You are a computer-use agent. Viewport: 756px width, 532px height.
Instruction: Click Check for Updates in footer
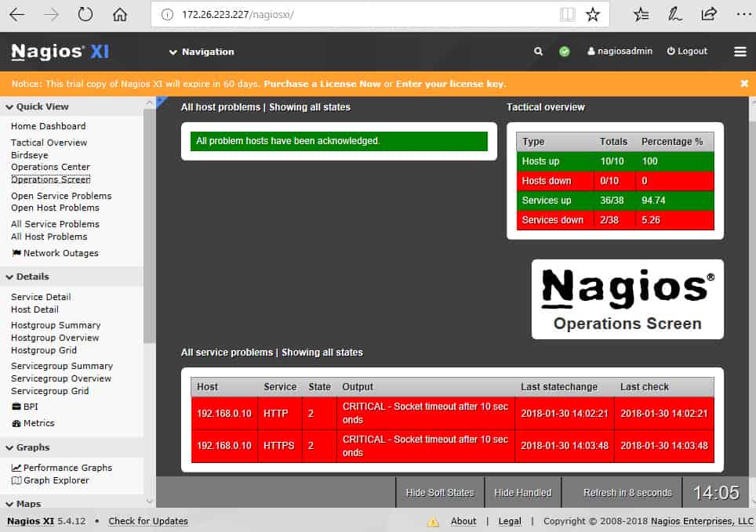click(x=148, y=521)
